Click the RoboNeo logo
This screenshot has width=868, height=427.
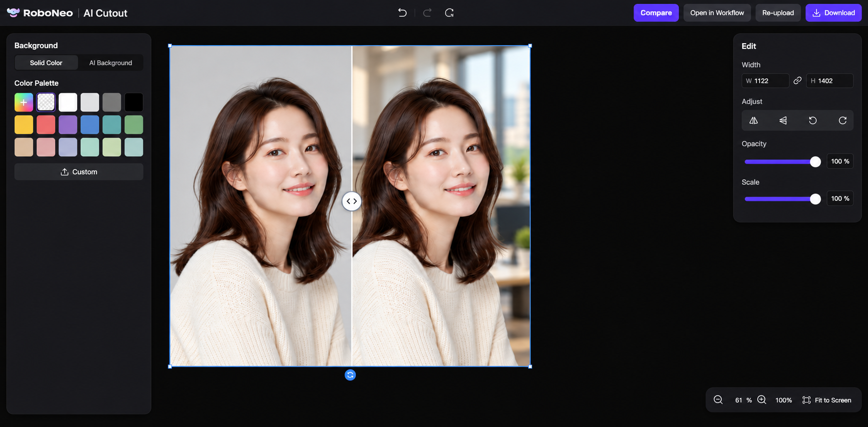point(40,13)
